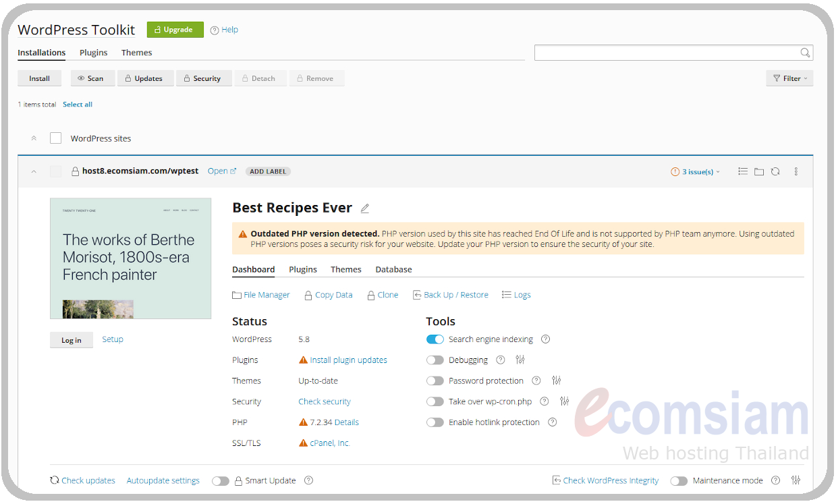Screen dimensions: 836x504
Task: Open Debugging settings sliders icon
Action: coord(520,360)
